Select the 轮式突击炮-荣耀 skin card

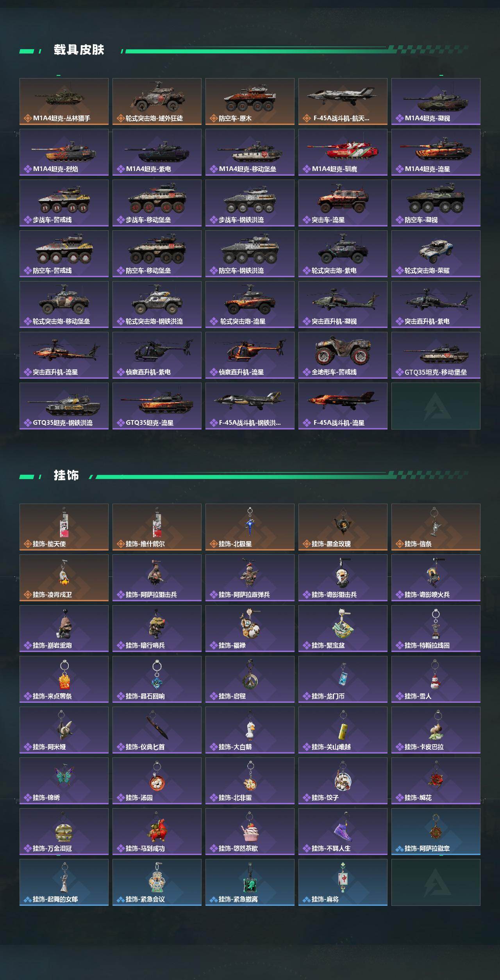coord(436,254)
